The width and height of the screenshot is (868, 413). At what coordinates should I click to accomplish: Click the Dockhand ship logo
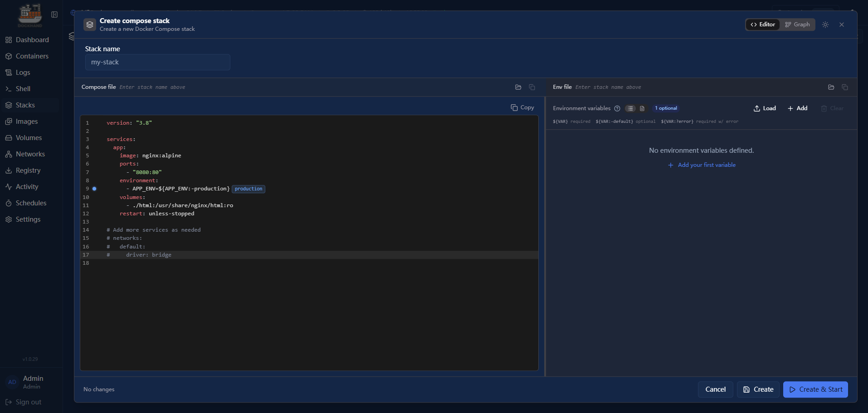(x=30, y=15)
